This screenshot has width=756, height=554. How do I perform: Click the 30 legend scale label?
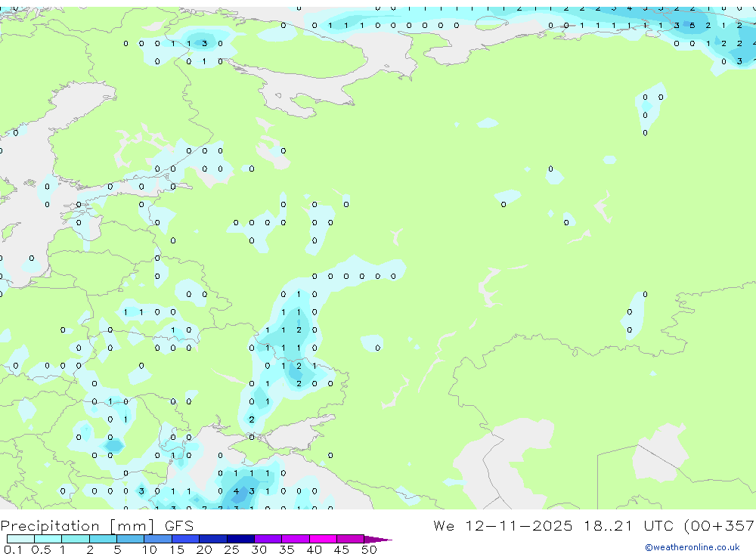[x=259, y=549]
